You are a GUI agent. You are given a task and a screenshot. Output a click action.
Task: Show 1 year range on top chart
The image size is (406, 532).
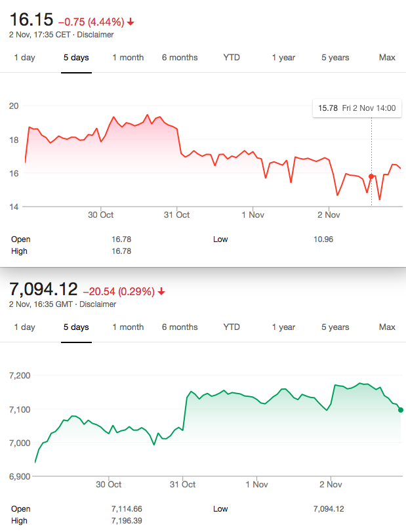click(283, 58)
